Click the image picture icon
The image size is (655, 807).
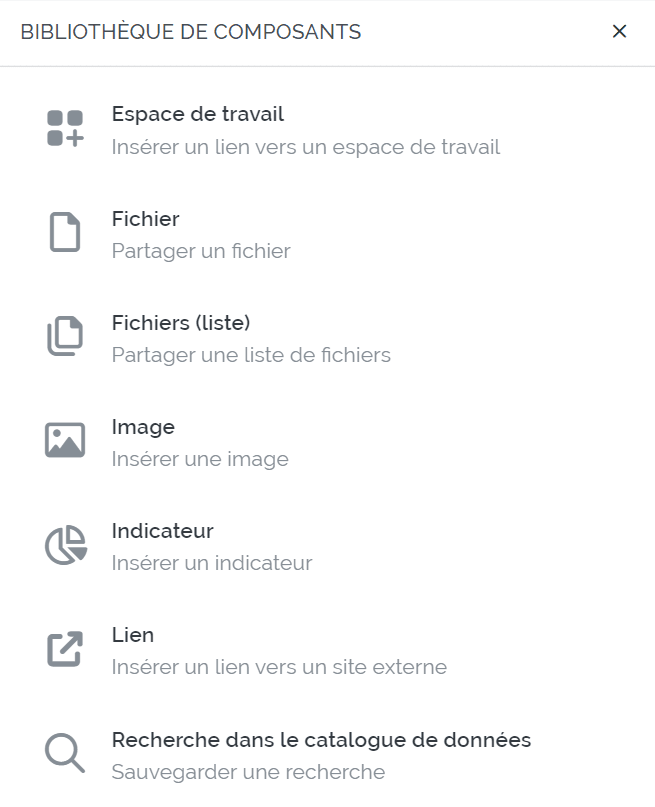click(x=65, y=441)
